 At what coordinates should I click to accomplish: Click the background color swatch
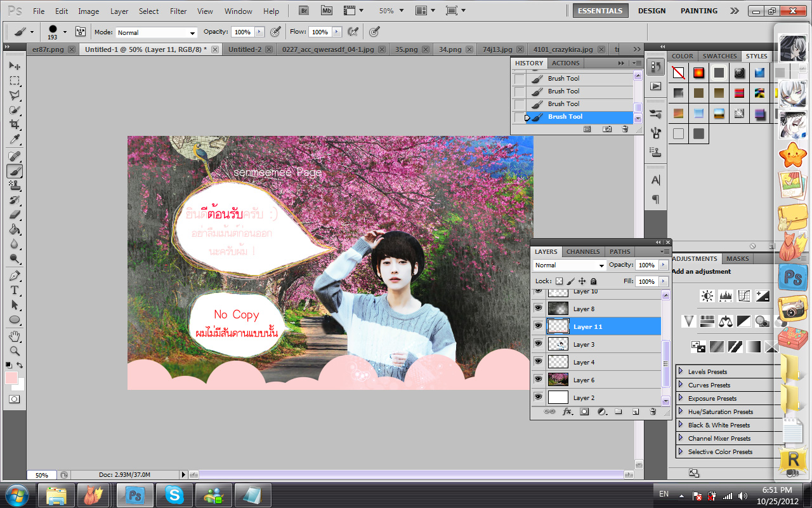coord(20,385)
